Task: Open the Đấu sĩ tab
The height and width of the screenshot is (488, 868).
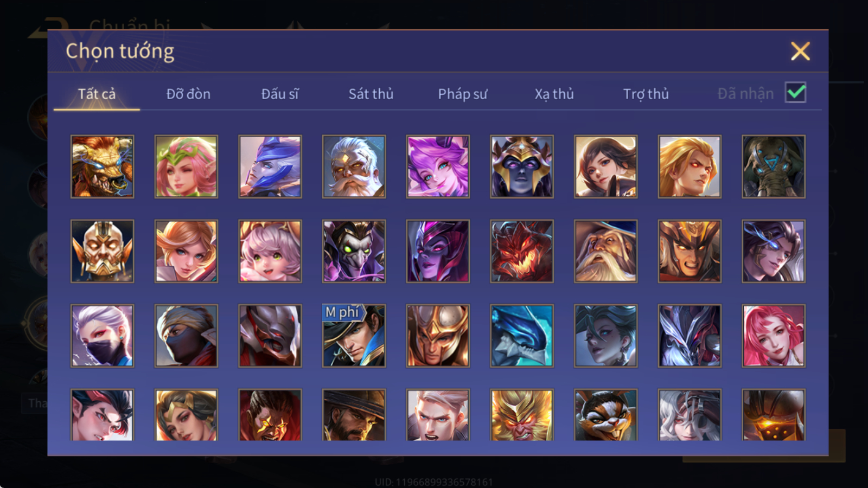Action: 280,94
